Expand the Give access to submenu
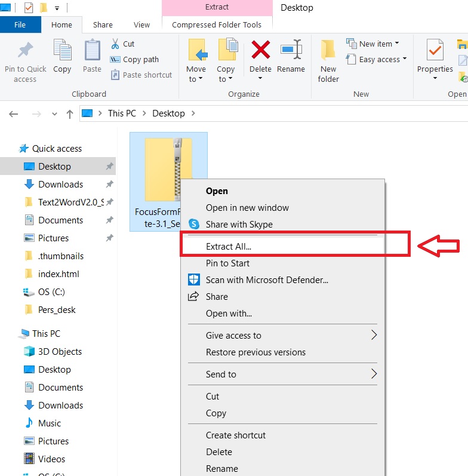The height and width of the screenshot is (476, 468). pyautogui.click(x=282, y=335)
